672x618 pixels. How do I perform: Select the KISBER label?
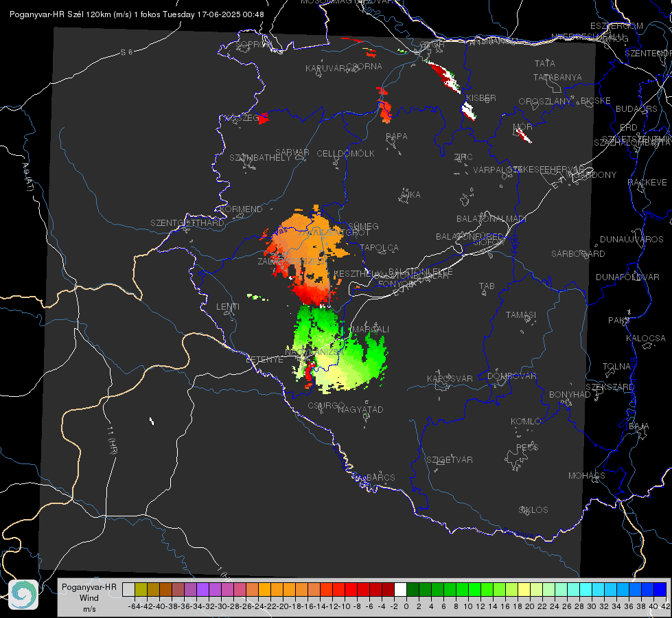pyautogui.click(x=481, y=98)
